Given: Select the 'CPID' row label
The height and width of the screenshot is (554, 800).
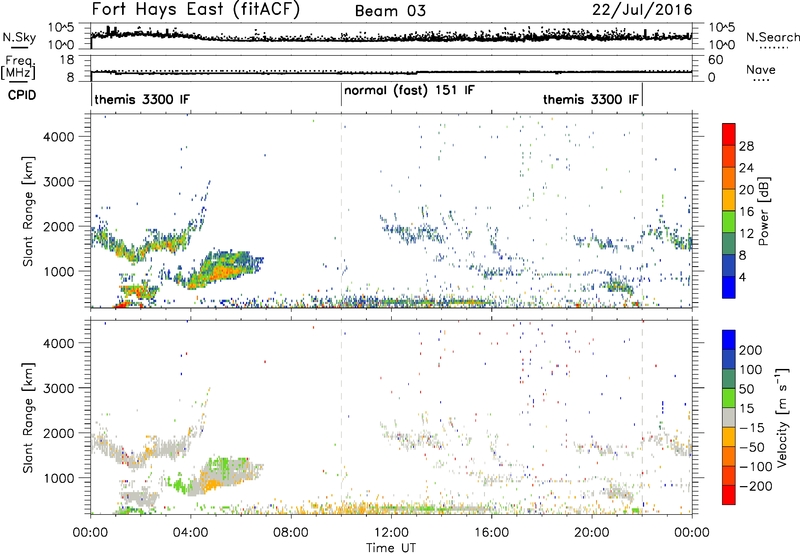Looking at the screenshot, I should [22, 95].
